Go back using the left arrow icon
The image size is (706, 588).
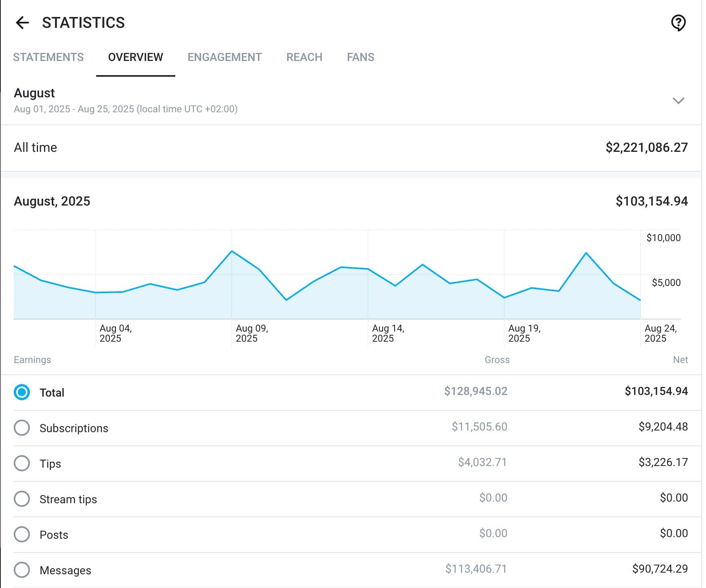coord(22,23)
